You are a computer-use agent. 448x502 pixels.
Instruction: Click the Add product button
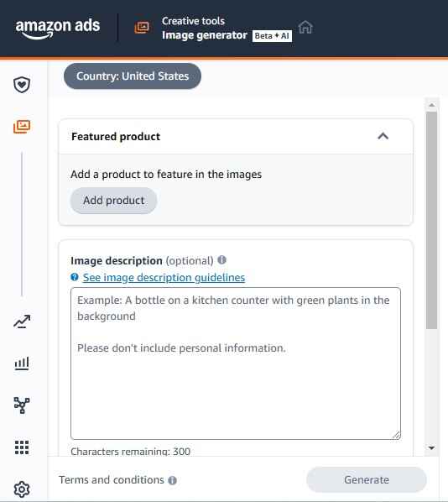[x=113, y=201]
